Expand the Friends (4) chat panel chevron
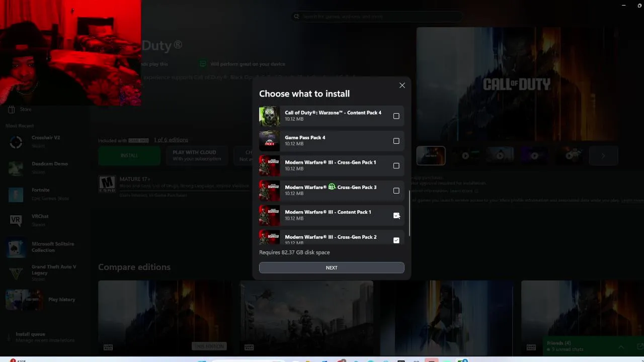This screenshot has height=362, width=644. pyautogui.click(x=621, y=346)
